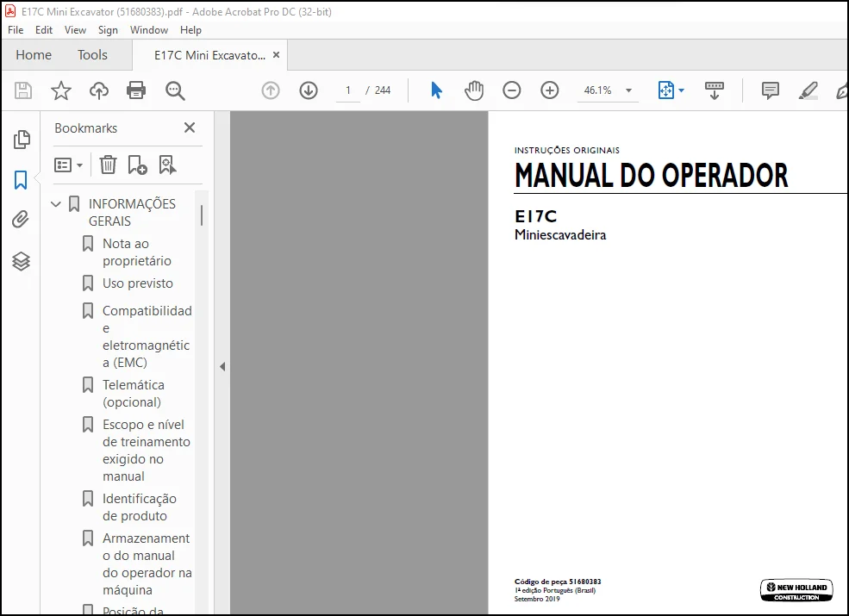The image size is (849, 616).
Task: Open the File menu
Action: click(x=16, y=30)
